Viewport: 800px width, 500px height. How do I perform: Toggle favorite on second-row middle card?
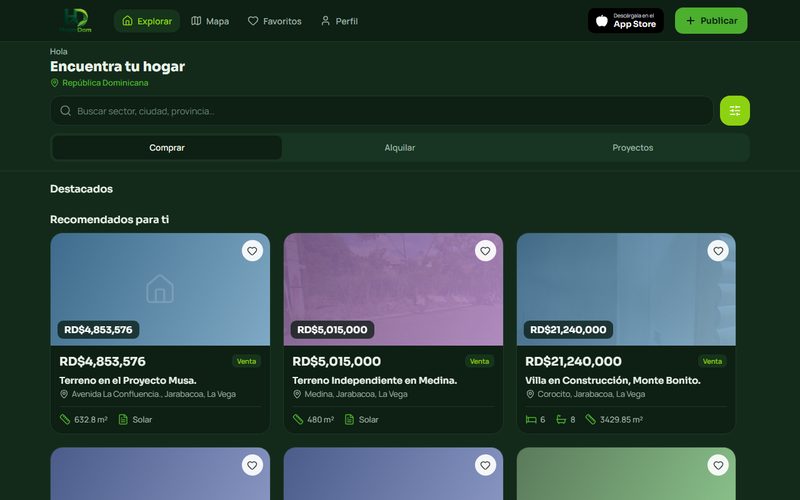click(485, 465)
